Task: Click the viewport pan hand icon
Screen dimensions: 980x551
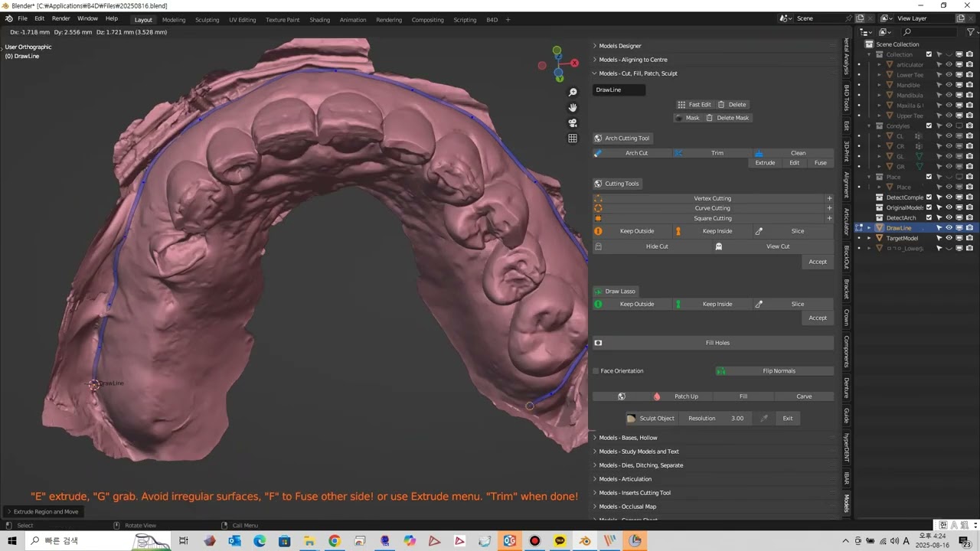Action: pos(573,108)
